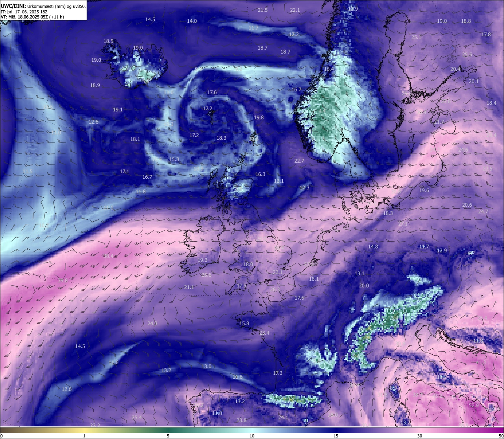Click the map value 19.6
The image size is (504, 439).
point(424,191)
